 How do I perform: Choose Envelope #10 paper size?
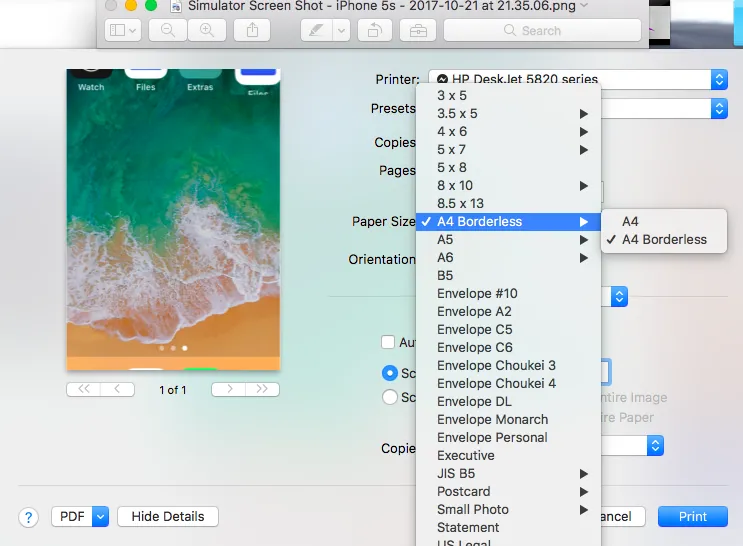[x=508, y=294]
